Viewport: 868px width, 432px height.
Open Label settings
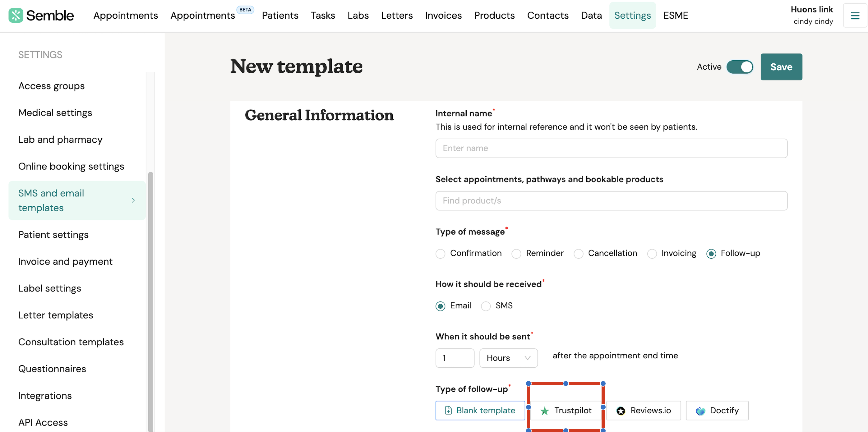49,288
